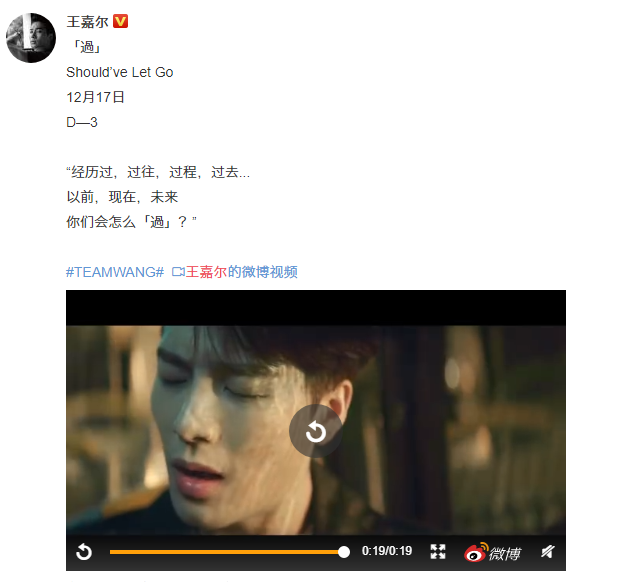
Task: Click the Weibo logo in the player bar
Action: tap(492, 552)
